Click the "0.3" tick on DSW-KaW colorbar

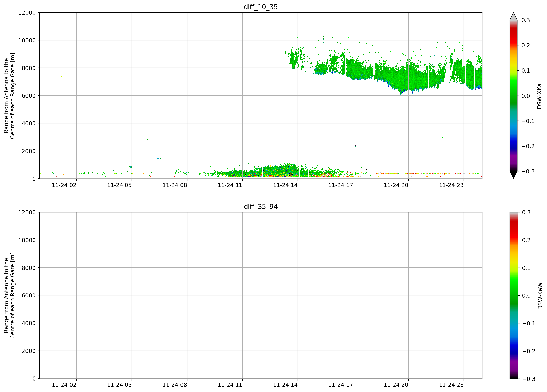point(526,212)
